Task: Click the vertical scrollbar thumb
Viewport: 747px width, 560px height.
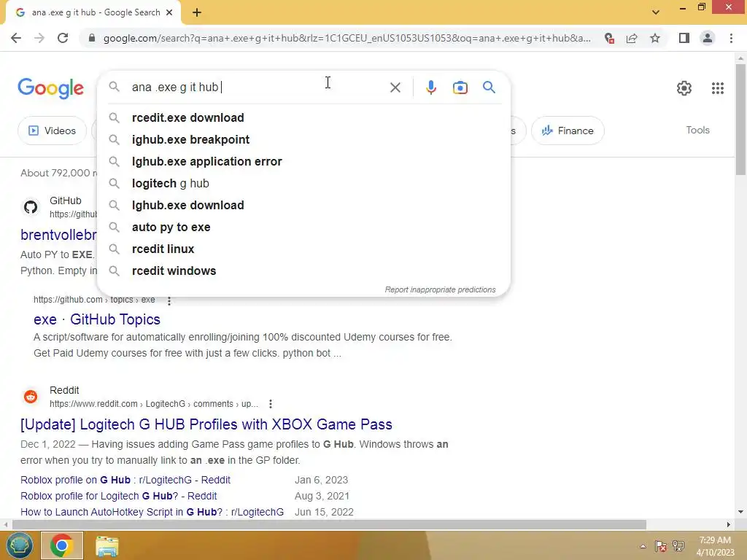Action: [x=740, y=119]
